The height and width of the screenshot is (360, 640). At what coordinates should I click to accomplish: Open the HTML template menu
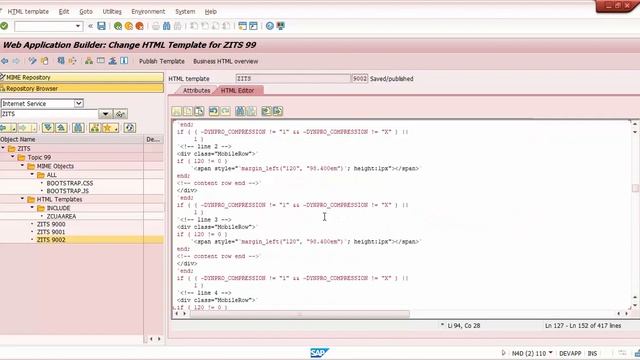coord(28,11)
